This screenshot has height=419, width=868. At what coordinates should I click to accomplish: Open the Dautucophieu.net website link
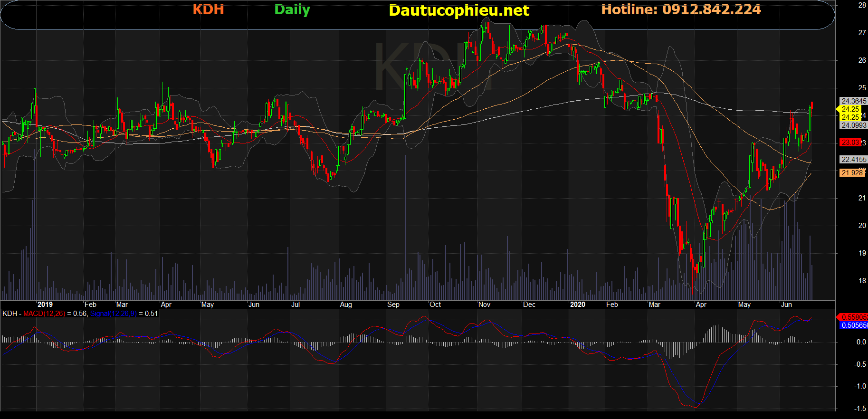click(x=459, y=10)
